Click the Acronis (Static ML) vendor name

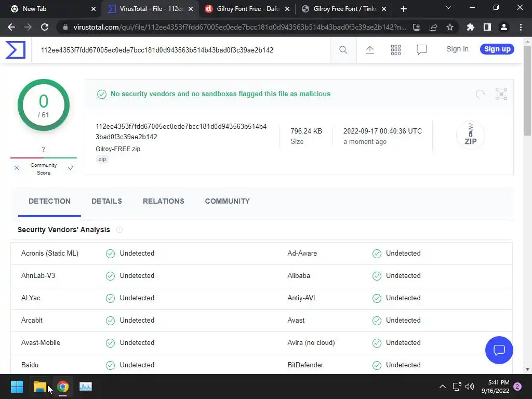coord(50,254)
